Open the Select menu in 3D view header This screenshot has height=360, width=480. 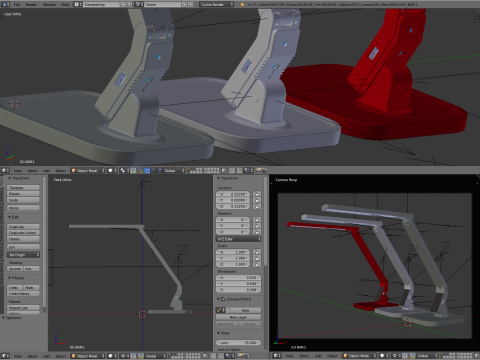pos(32,170)
